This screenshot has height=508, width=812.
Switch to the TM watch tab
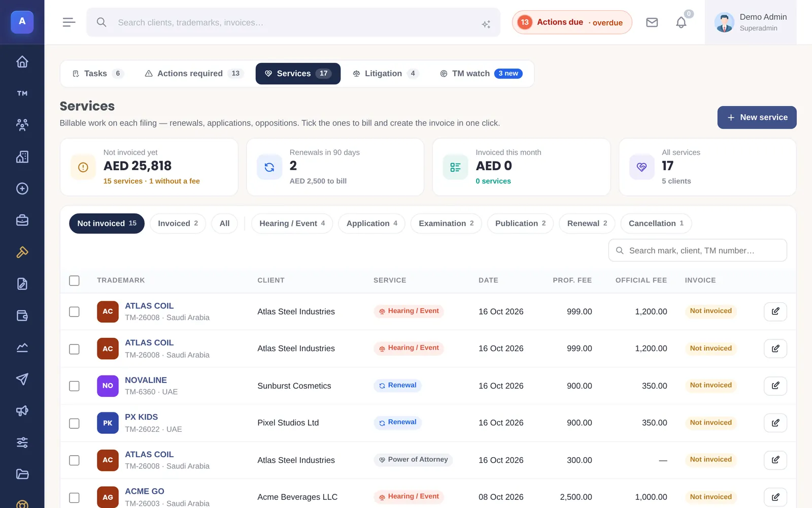click(481, 74)
